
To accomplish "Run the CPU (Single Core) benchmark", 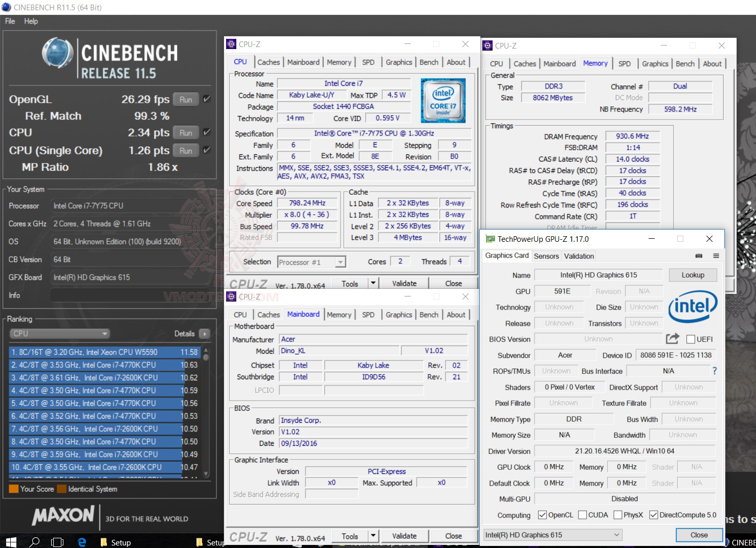I will point(186,151).
